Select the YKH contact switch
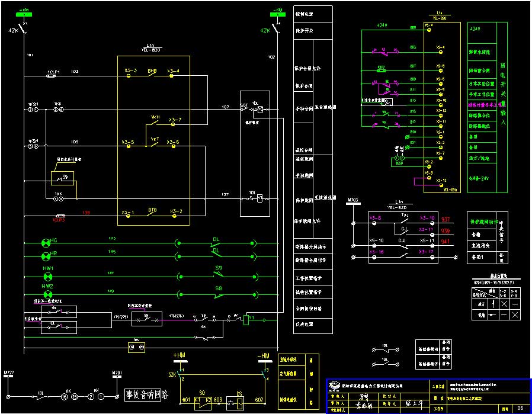Image resolution: width=532 pixels, height=414 pixels. point(154,121)
